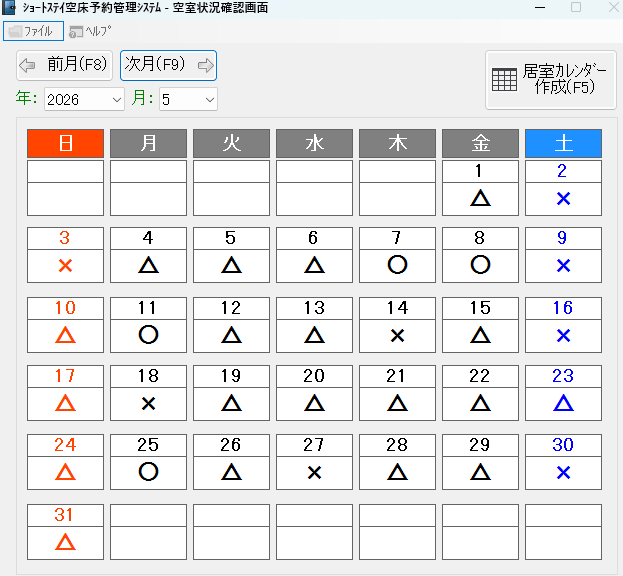Click the circle icon on day 11
The image size is (623, 576).
pos(148,334)
